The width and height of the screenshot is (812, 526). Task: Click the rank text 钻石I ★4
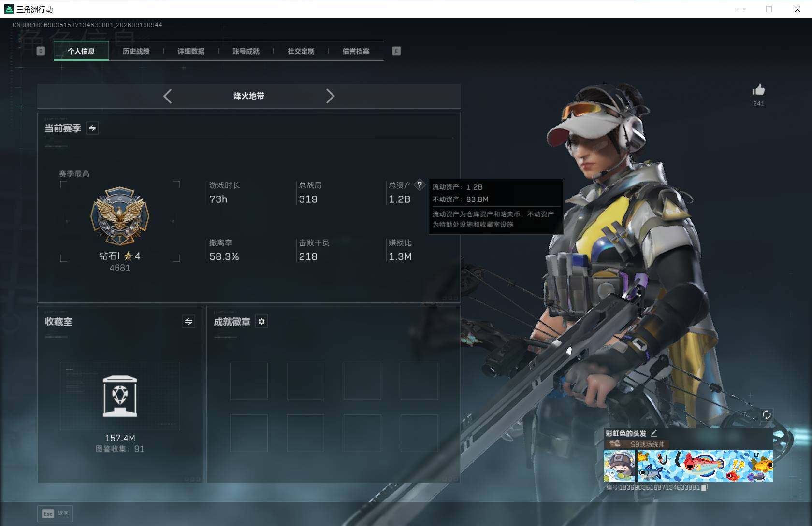click(120, 256)
